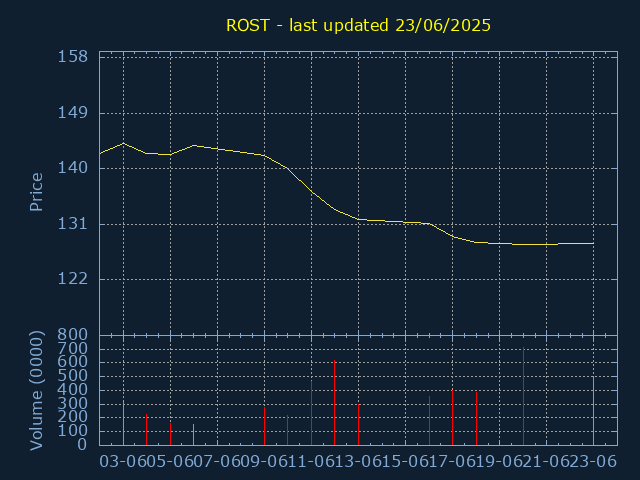The width and height of the screenshot is (640, 480).
Task: Click the Price axis title
Action: pos(36,192)
